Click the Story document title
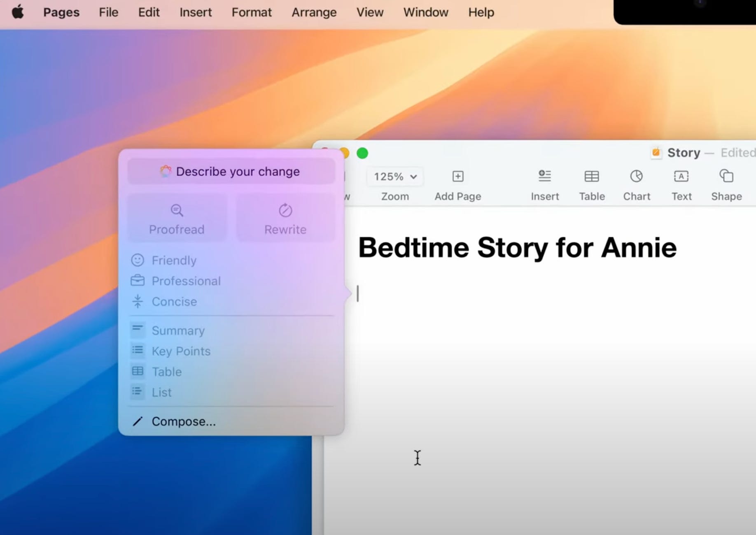Image resolution: width=756 pixels, height=535 pixels. [684, 153]
